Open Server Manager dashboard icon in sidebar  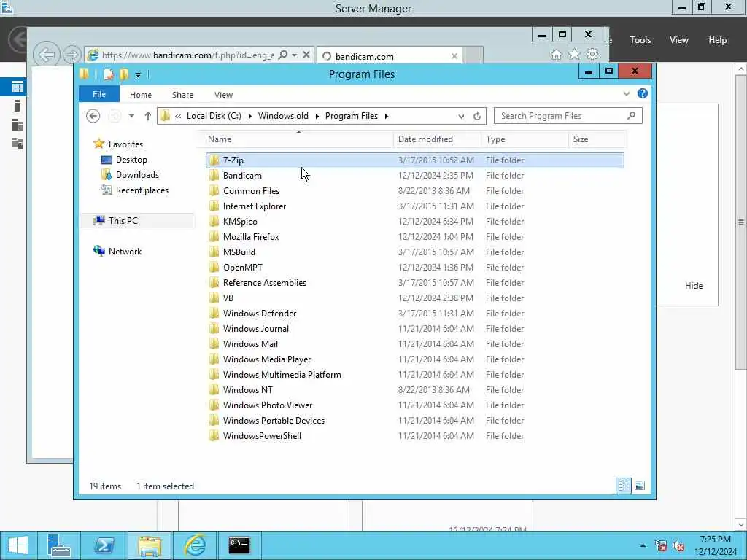coord(18,87)
